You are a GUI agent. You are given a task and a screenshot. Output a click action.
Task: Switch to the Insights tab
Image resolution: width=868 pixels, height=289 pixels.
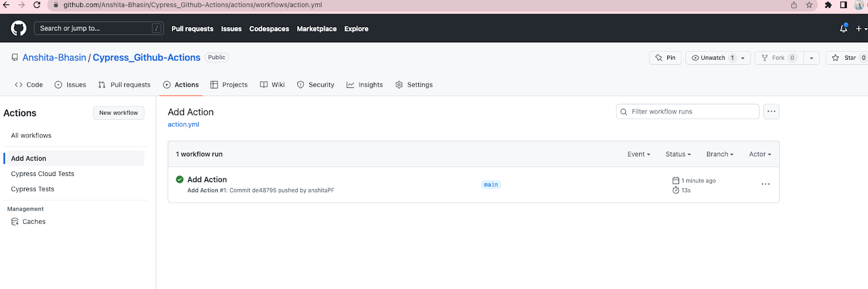[x=365, y=85]
